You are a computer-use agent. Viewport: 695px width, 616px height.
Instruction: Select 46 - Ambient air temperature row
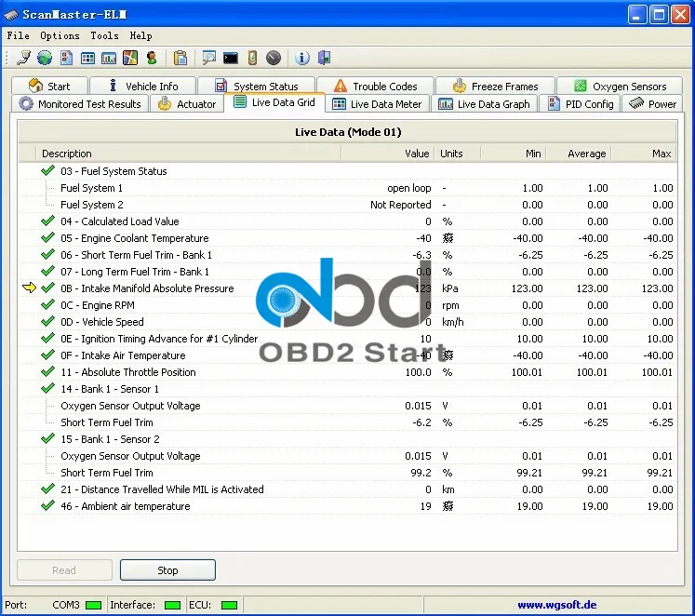348,506
